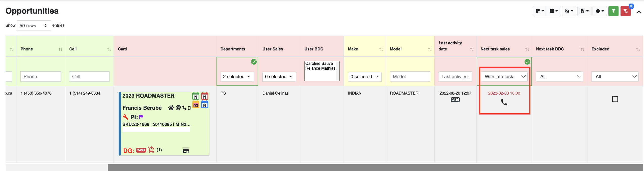Click the purple flag beside PI
The width and height of the screenshot is (644, 171).
point(141,117)
